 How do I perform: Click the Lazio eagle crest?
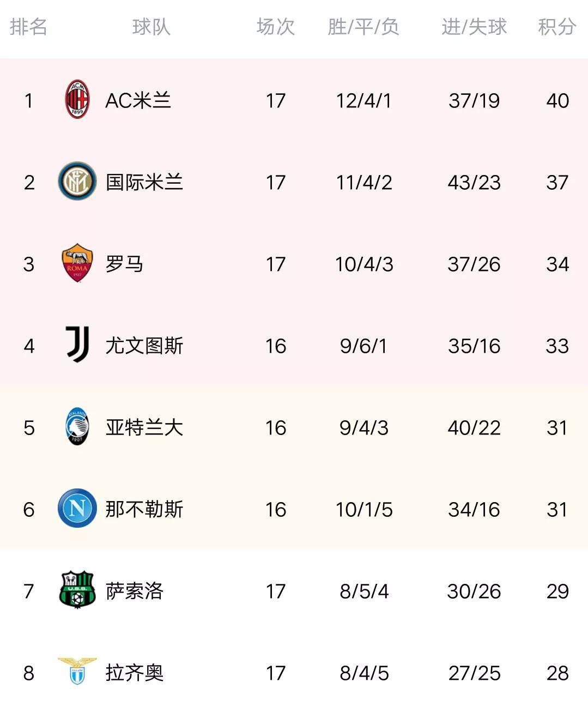pyautogui.click(x=77, y=672)
